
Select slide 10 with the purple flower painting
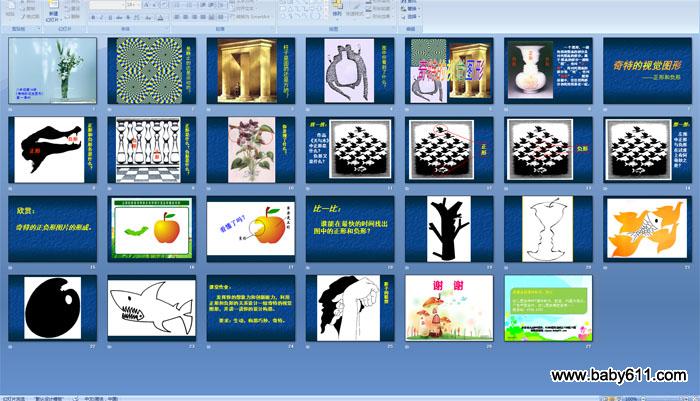(250, 150)
